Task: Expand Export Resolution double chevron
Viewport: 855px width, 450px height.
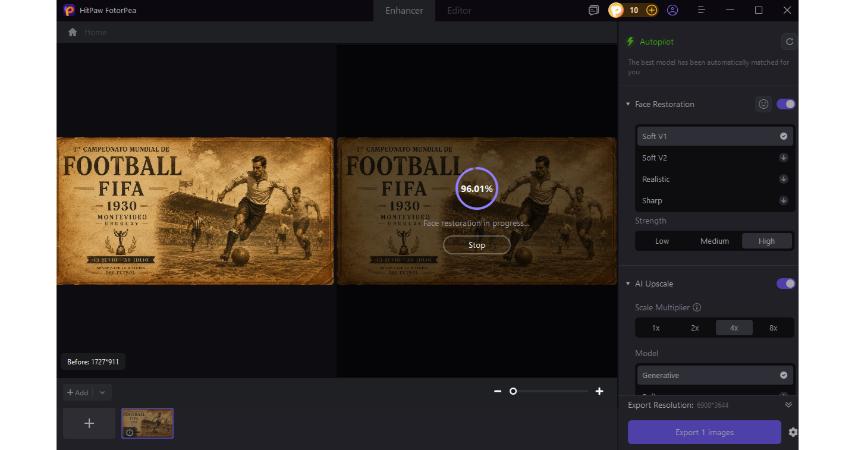Action: 788,405
